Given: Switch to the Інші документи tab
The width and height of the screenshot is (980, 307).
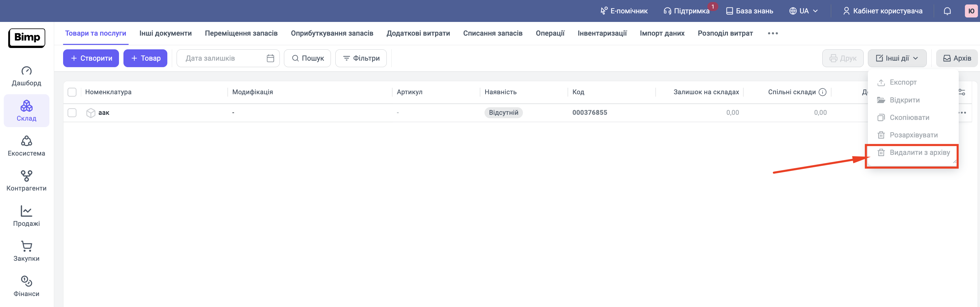Looking at the screenshot, I should point(166,34).
